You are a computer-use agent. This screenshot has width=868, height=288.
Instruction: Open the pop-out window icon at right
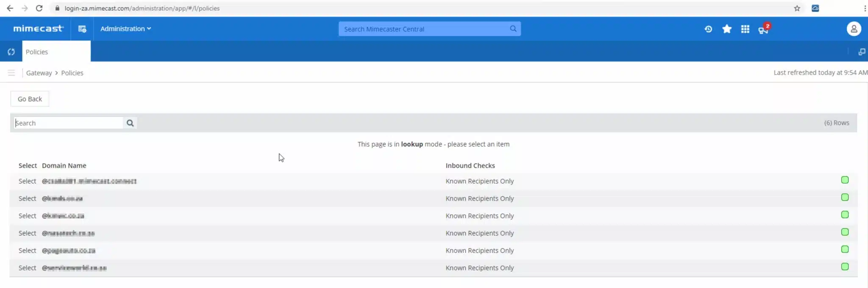click(x=861, y=52)
